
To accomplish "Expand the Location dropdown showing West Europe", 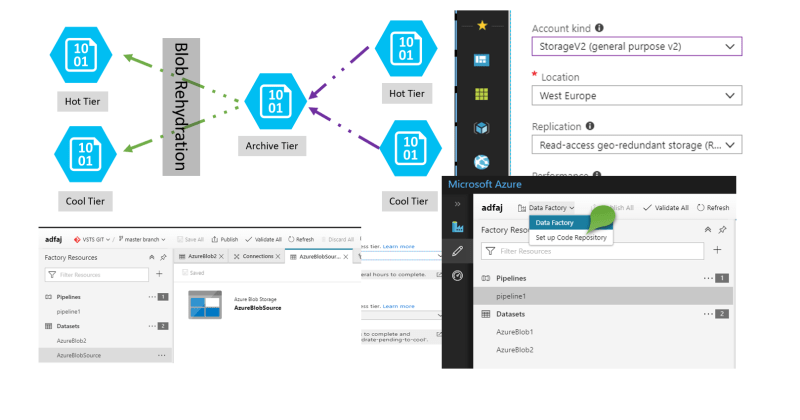I will [636, 96].
